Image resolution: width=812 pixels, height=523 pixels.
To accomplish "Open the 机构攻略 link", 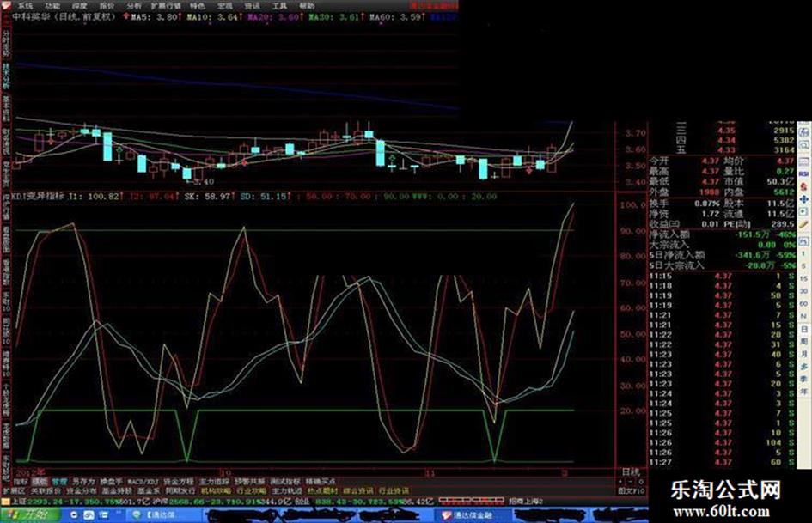I will pyautogui.click(x=216, y=490).
